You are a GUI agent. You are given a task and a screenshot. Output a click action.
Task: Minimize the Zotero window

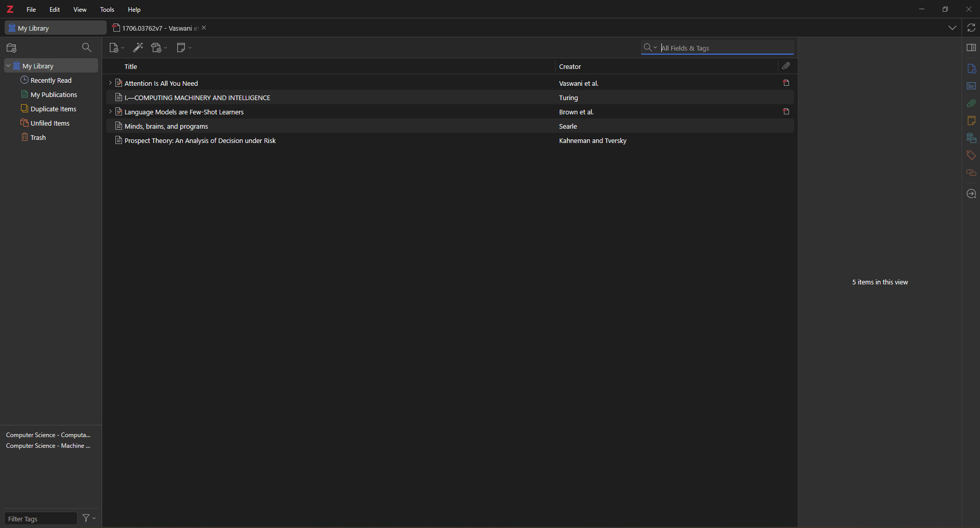coord(922,9)
